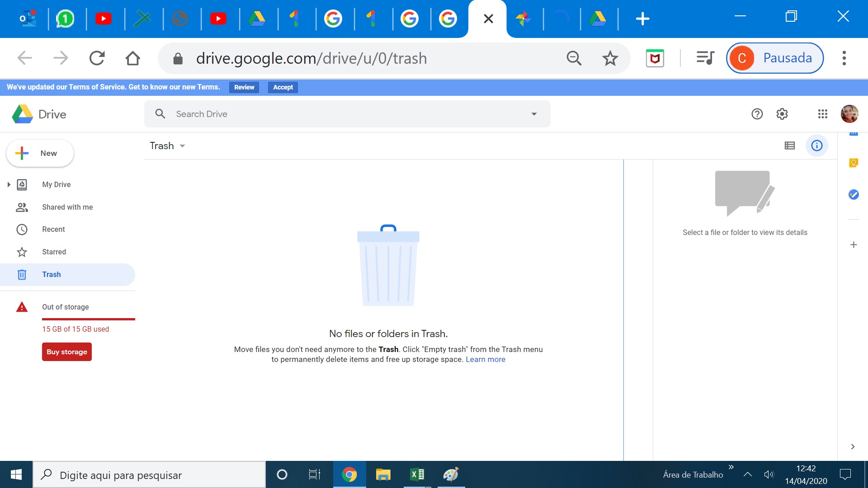Screen dimensions: 868x488
Task: Open the Learn more link
Action: 485,359
